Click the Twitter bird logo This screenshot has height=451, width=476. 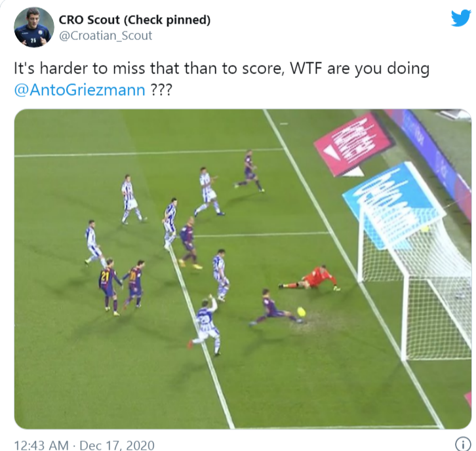pos(460,18)
